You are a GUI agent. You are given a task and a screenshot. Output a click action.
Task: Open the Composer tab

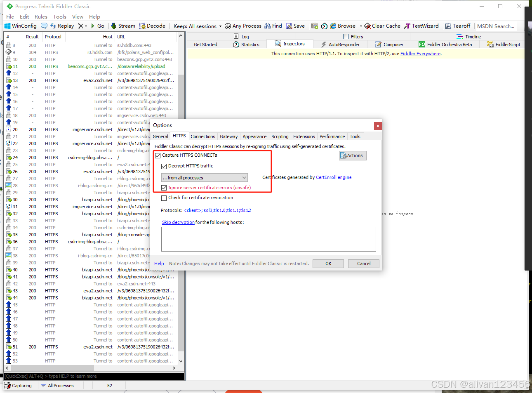pos(389,45)
